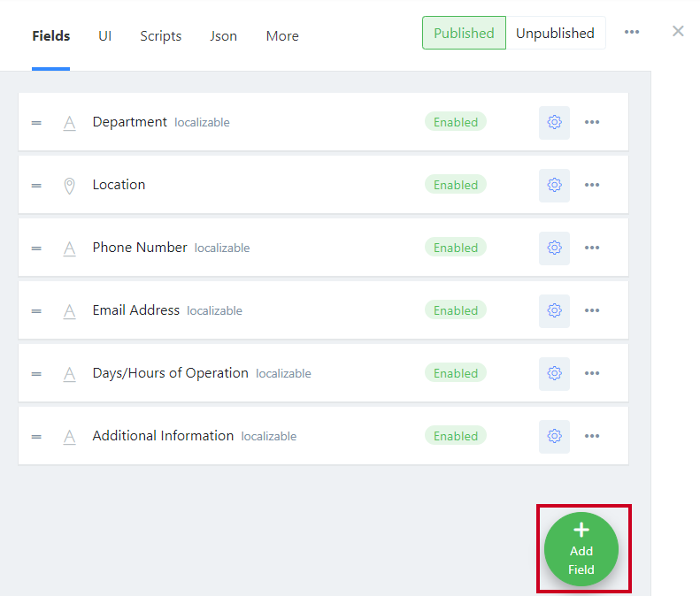The height and width of the screenshot is (596, 700).
Task: Click the green Add Field button
Action: (x=581, y=549)
